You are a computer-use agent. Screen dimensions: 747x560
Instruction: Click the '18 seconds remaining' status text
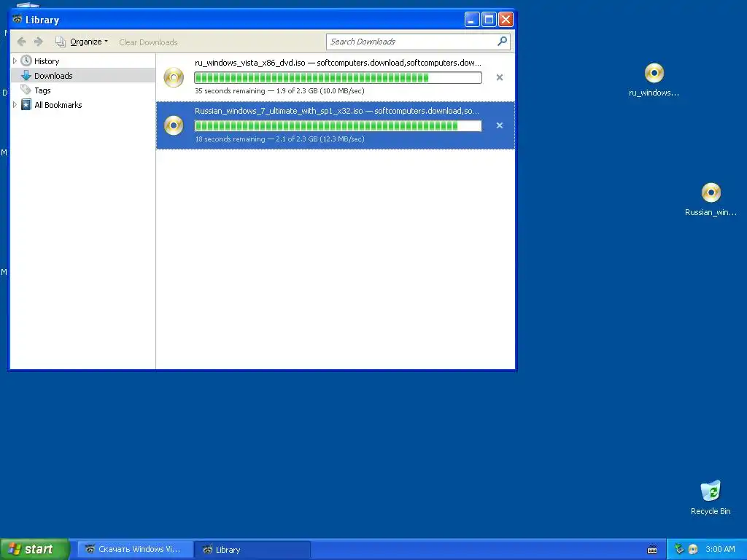pos(230,139)
